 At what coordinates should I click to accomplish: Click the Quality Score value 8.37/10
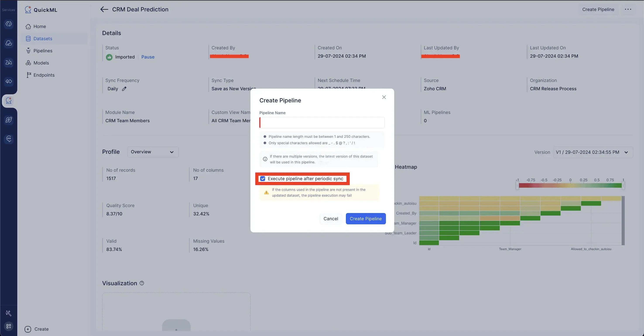coord(114,214)
